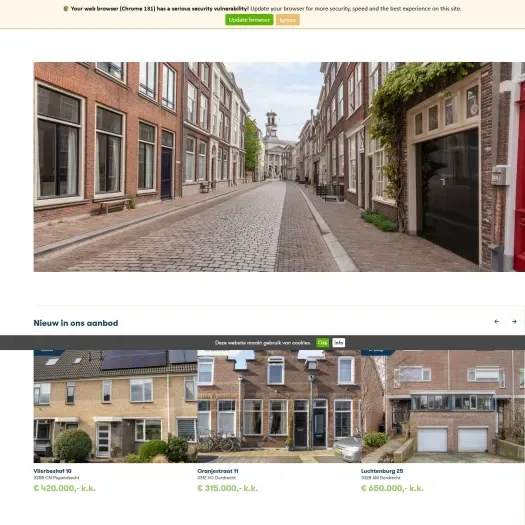Click the price € 420.000,- k.k.
The width and height of the screenshot is (525, 525).
pos(65,488)
